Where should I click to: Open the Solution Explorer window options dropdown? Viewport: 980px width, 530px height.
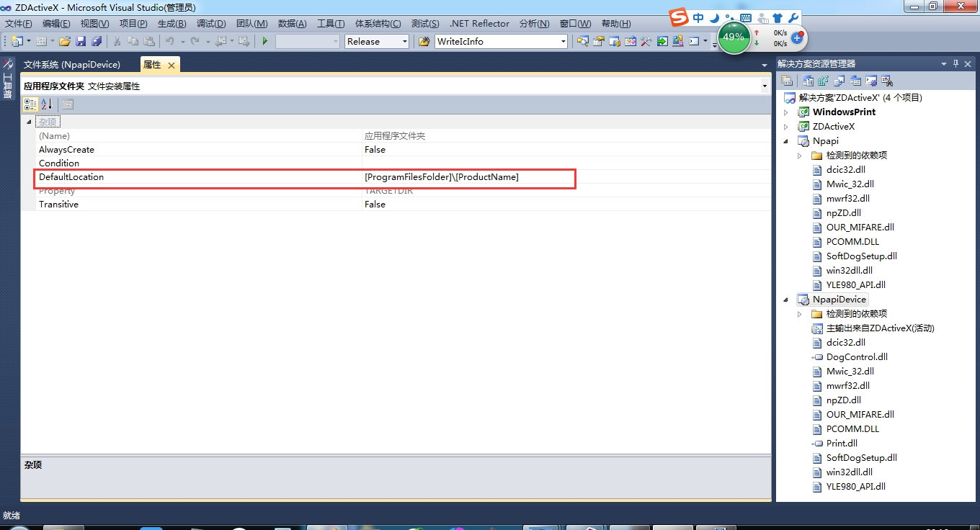(944, 63)
